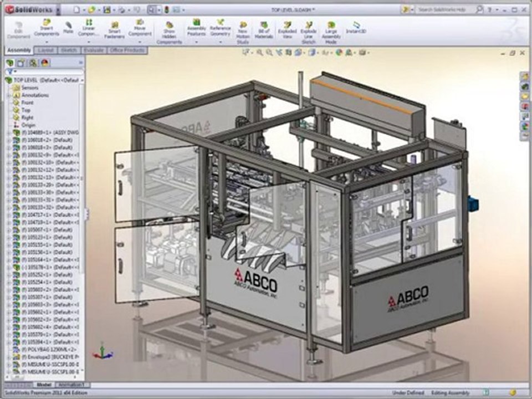Switch to the Sketch ribbon tab

point(69,50)
